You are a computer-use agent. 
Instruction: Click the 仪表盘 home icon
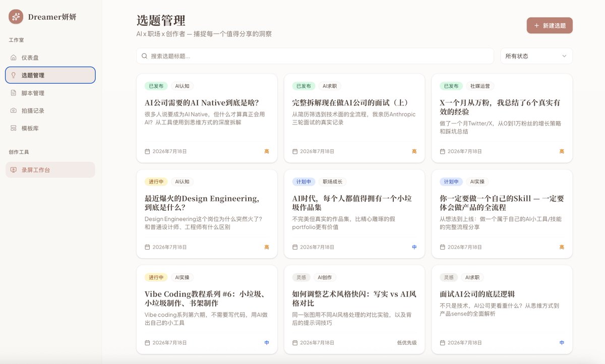pyautogui.click(x=14, y=57)
